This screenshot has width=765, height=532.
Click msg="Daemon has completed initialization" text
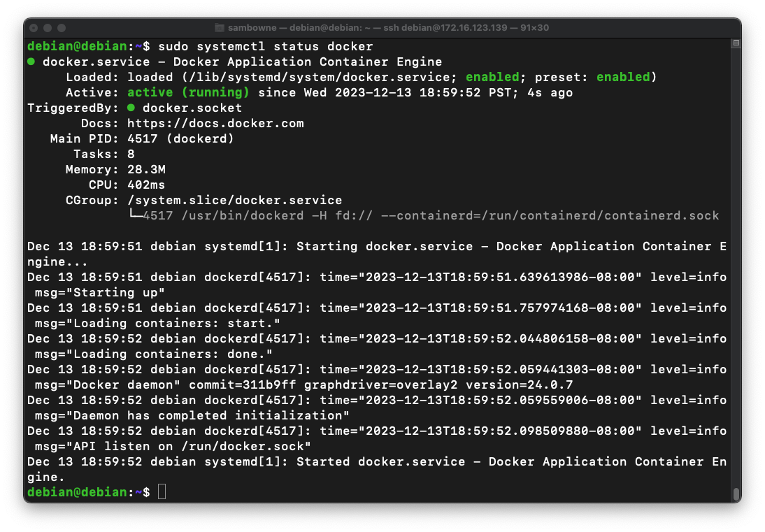[192, 415]
